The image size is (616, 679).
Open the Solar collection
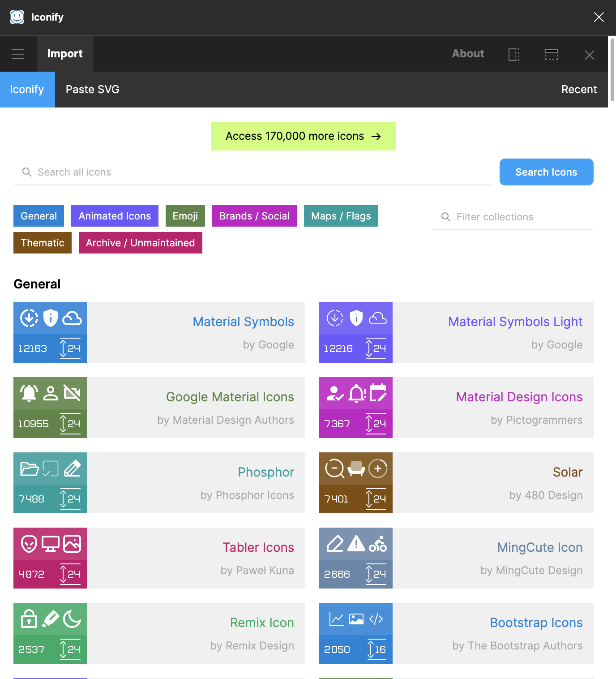[568, 472]
